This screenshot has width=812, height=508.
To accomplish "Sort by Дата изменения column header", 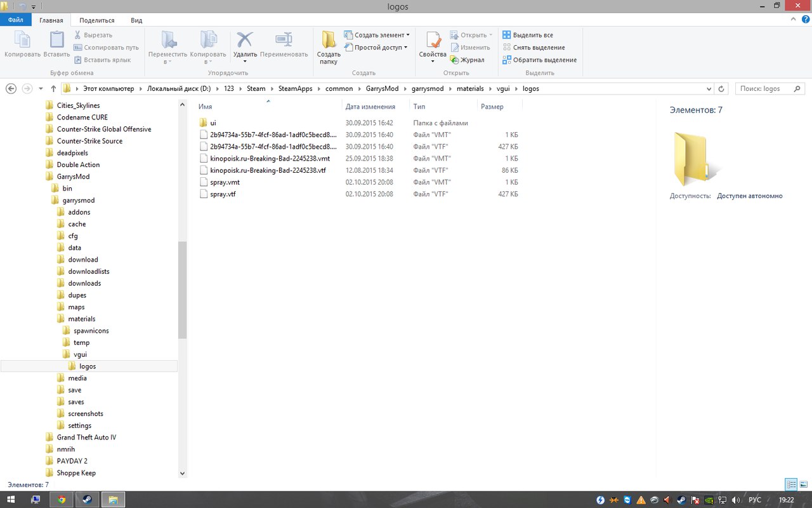I will coord(370,107).
